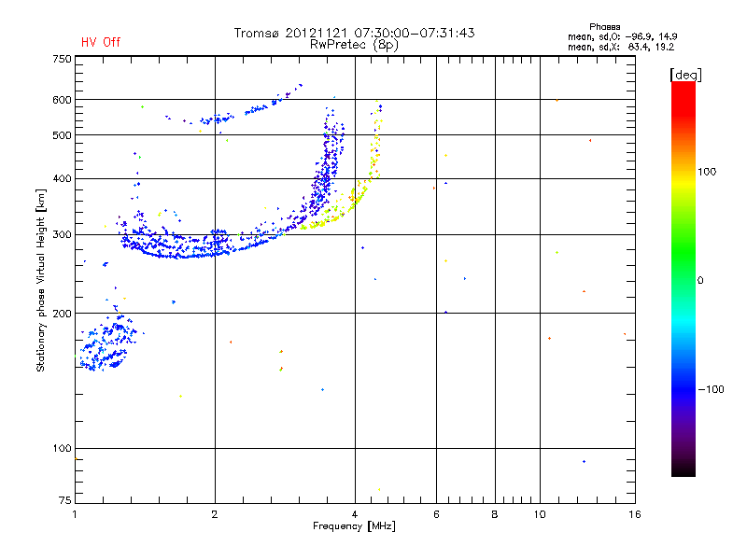
Task: Click the 'RwPretec (8p)' subtitle
Action: 354,45
